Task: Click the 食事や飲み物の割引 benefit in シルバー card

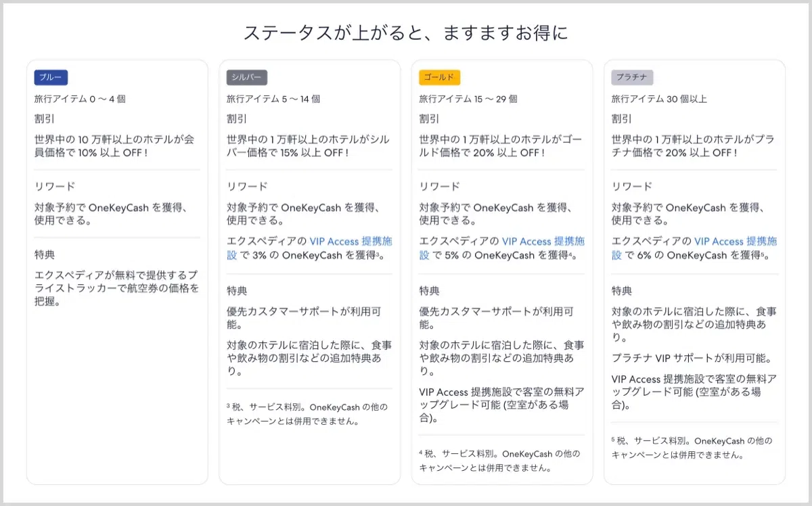Action: click(309, 359)
